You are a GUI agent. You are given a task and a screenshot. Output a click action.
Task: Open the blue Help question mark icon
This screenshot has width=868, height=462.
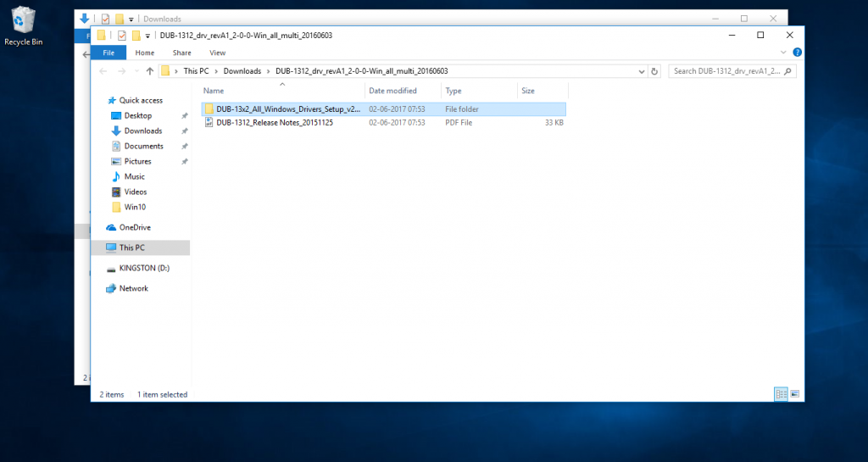point(797,53)
